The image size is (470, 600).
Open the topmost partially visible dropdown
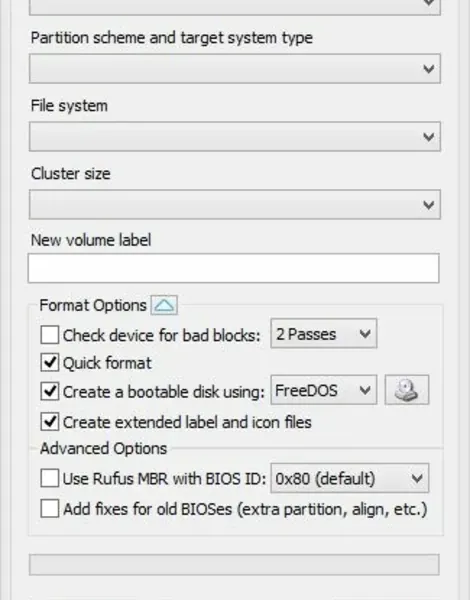[235, 7]
